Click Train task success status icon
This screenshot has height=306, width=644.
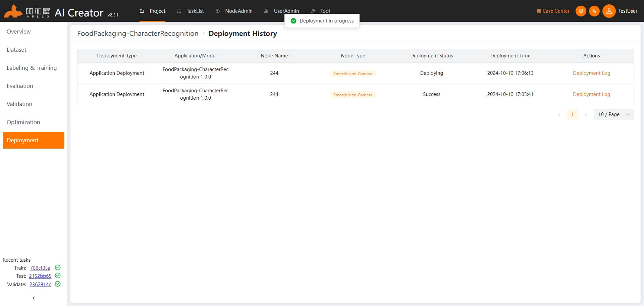(x=58, y=267)
